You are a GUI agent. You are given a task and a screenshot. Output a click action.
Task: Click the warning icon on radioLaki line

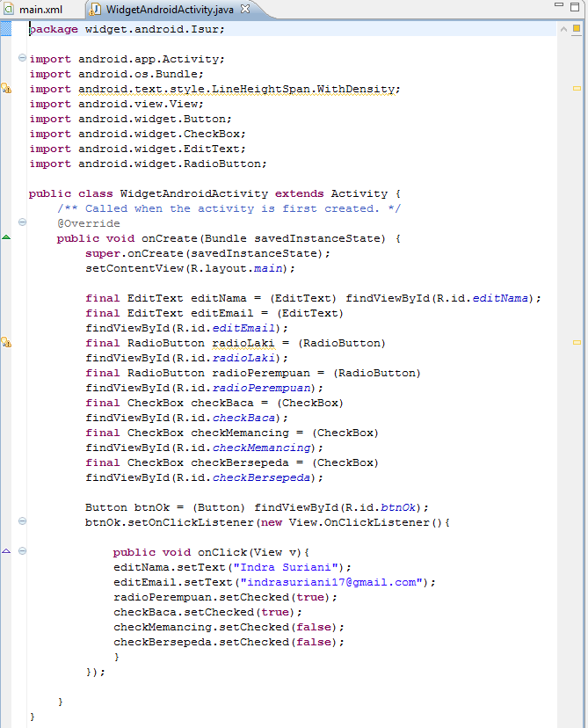point(6,343)
